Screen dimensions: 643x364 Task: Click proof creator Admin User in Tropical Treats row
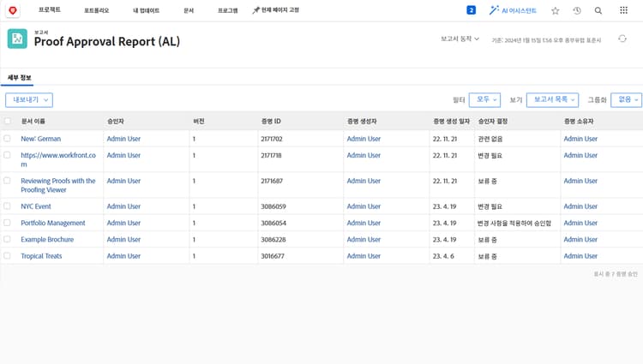pos(364,256)
